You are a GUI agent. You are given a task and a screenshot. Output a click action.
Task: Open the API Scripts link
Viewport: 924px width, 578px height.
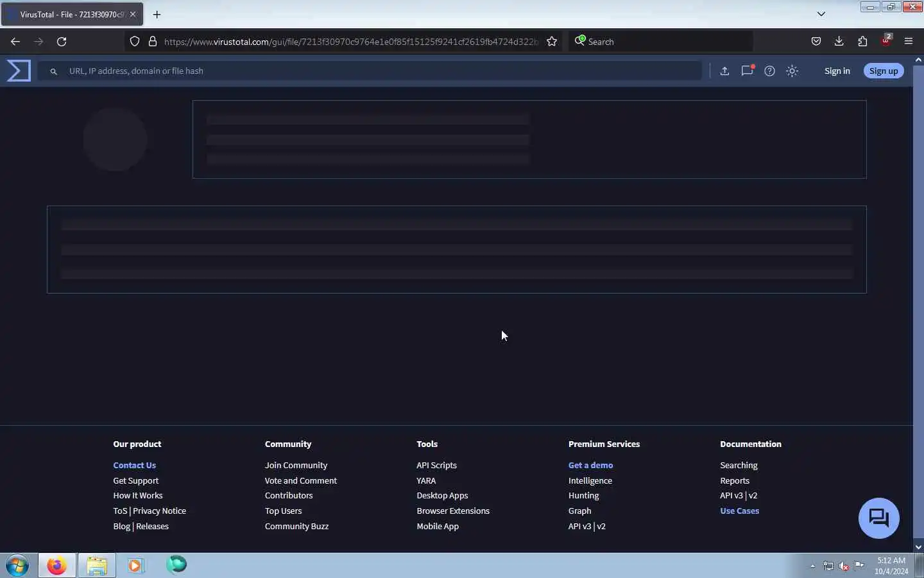[436, 466]
